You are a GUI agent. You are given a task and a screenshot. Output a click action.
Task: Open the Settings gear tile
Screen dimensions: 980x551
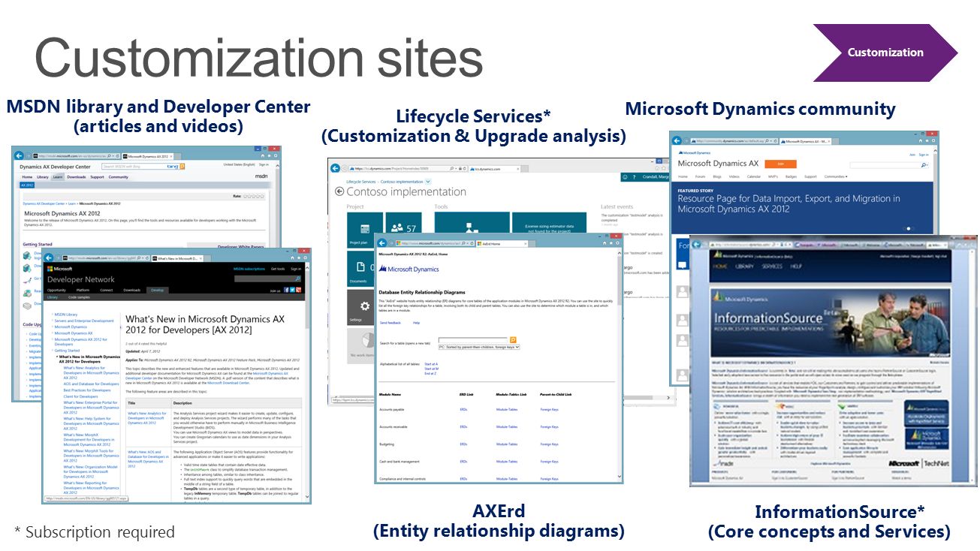point(360,307)
